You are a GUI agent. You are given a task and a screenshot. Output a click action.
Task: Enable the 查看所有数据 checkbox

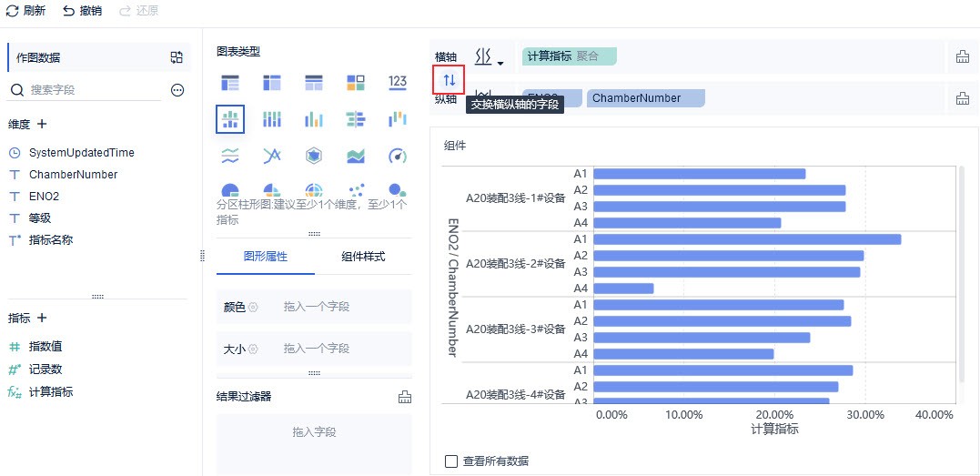coord(451,461)
